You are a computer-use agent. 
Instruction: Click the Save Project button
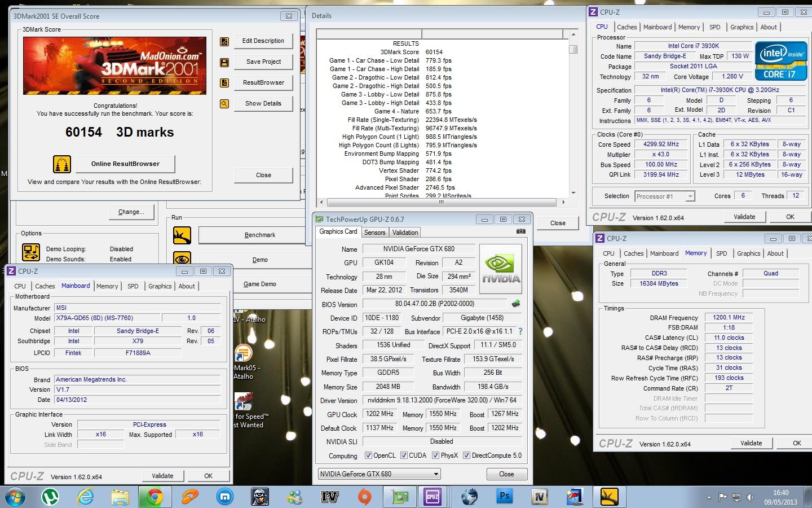point(263,62)
